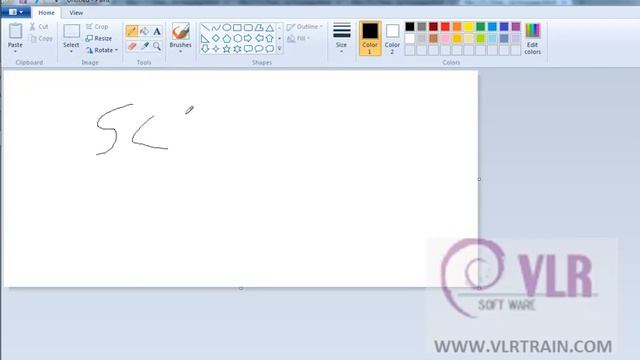
Task: Choose the Rectangle shape
Action: click(237, 28)
